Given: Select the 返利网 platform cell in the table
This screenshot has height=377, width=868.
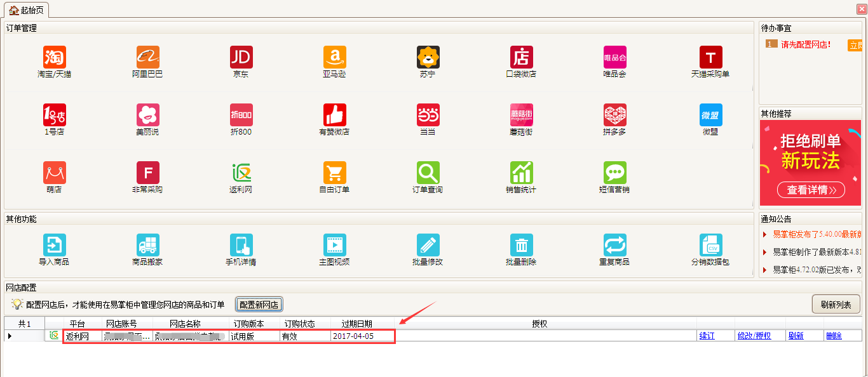Looking at the screenshot, I should tap(83, 336).
